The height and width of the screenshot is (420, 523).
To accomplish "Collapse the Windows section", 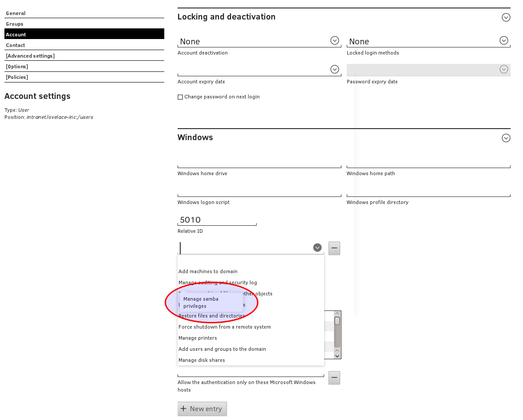I will pos(506,138).
